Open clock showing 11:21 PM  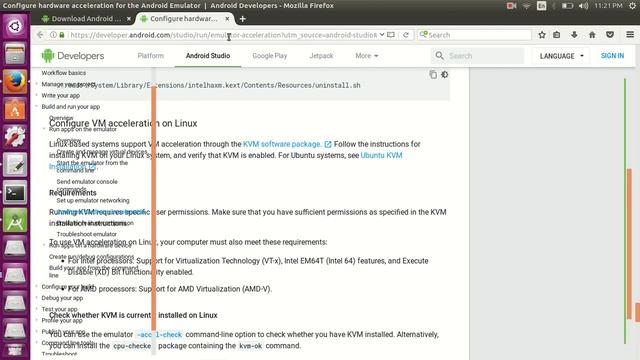608,6
